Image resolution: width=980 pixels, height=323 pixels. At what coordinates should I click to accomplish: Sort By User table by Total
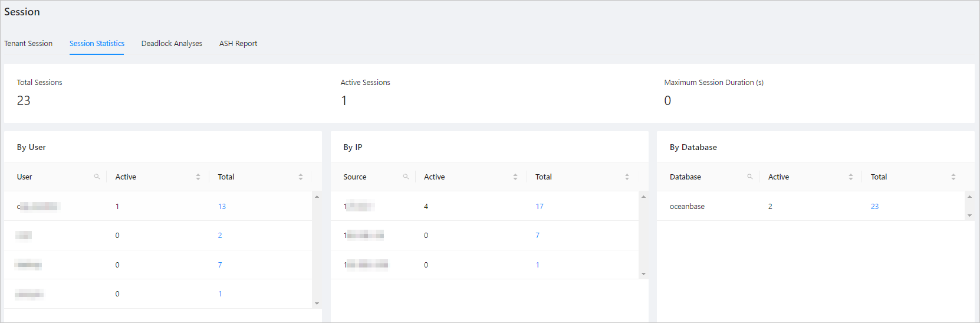(x=301, y=177)
